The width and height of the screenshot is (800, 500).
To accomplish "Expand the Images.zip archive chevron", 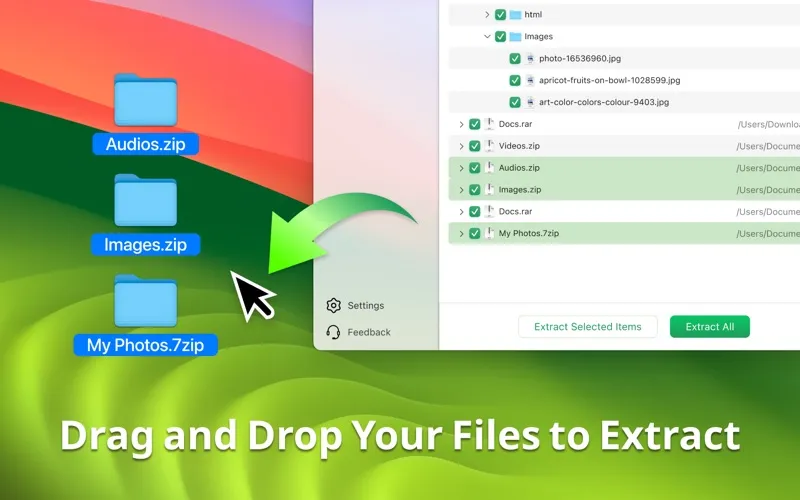I will pyautogui.click(x=461, y=190).
